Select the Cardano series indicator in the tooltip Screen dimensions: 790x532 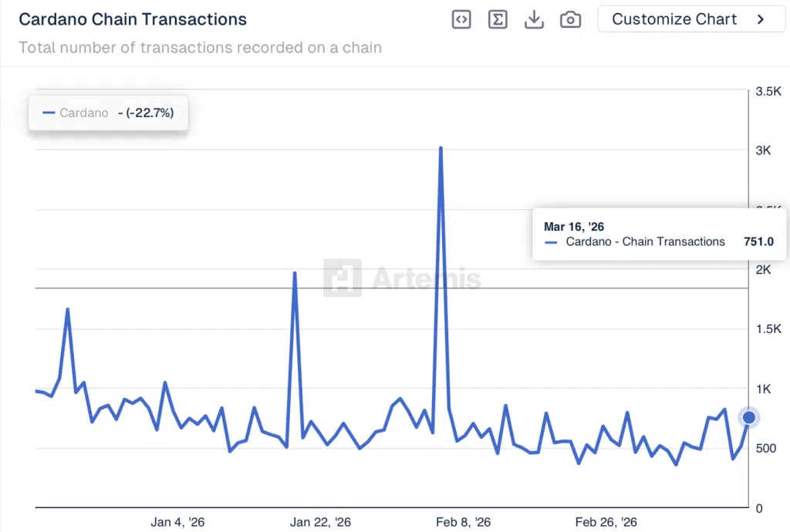(x=550, y=241)
